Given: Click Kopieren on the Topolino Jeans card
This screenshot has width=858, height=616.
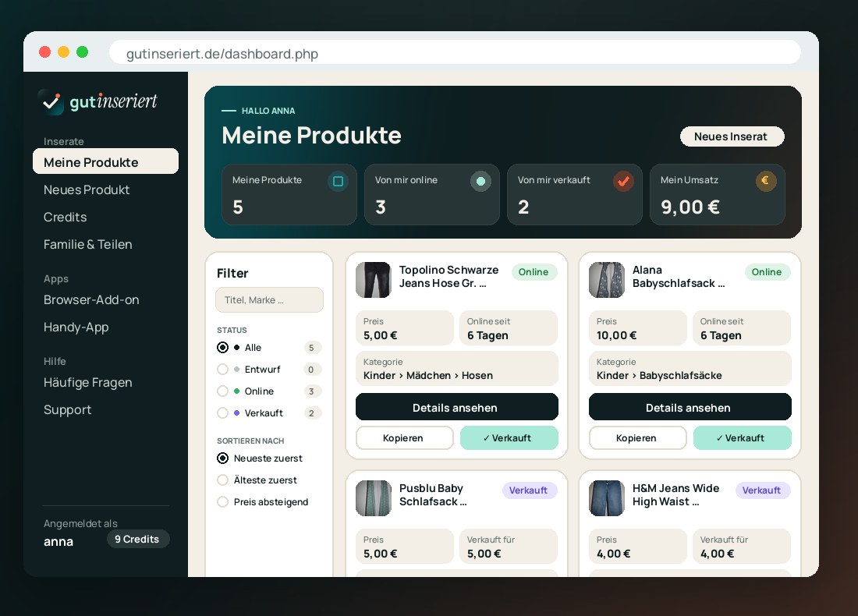Looking at the screenshot, I should click(x=404, y=437).
